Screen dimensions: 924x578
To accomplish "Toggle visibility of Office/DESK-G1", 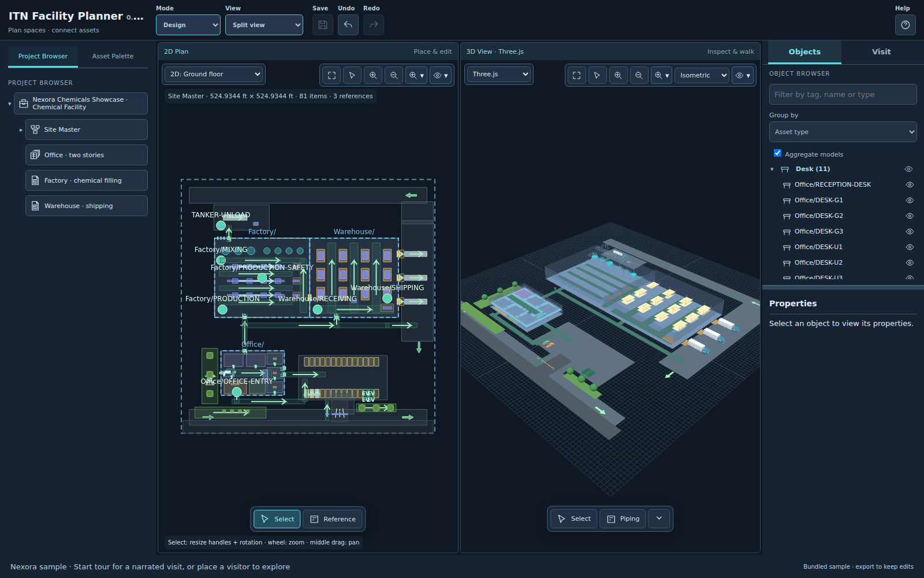I will point(910,201).
